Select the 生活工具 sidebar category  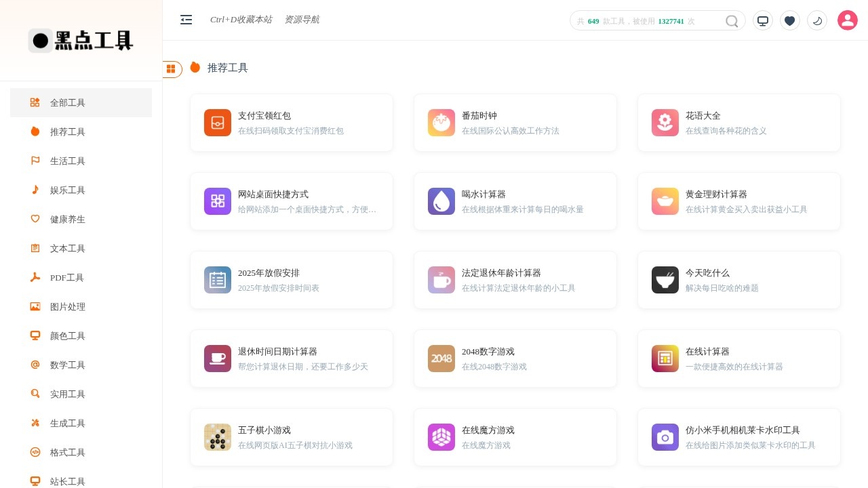(x=67, y=161)
